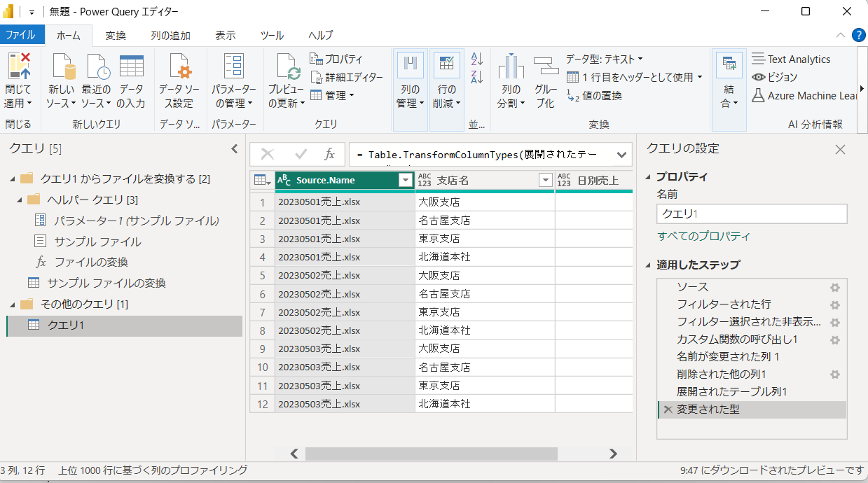This screenshot has height=483, width=868.
Task: Open the ribbon help question mark icon
Action: pos(858,35)
